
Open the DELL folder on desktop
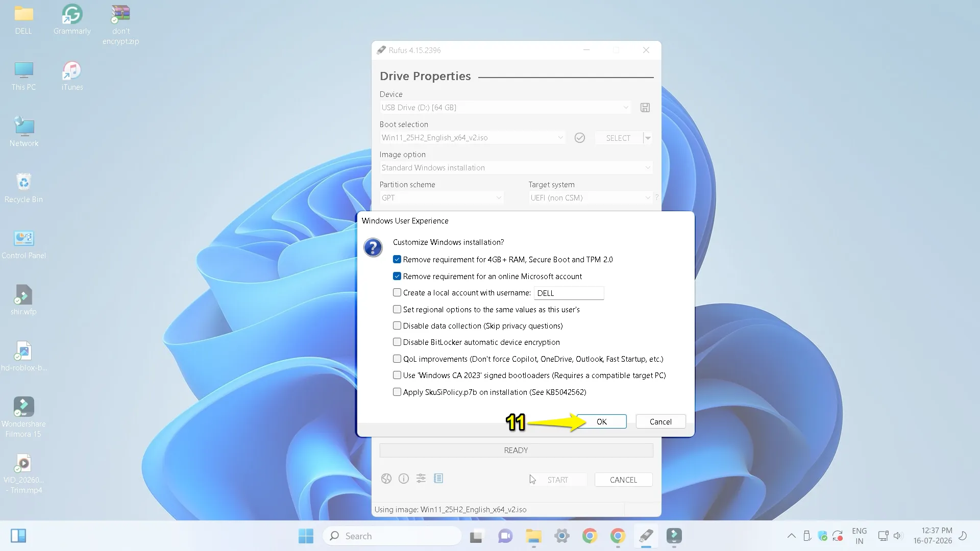click(23, 19)
